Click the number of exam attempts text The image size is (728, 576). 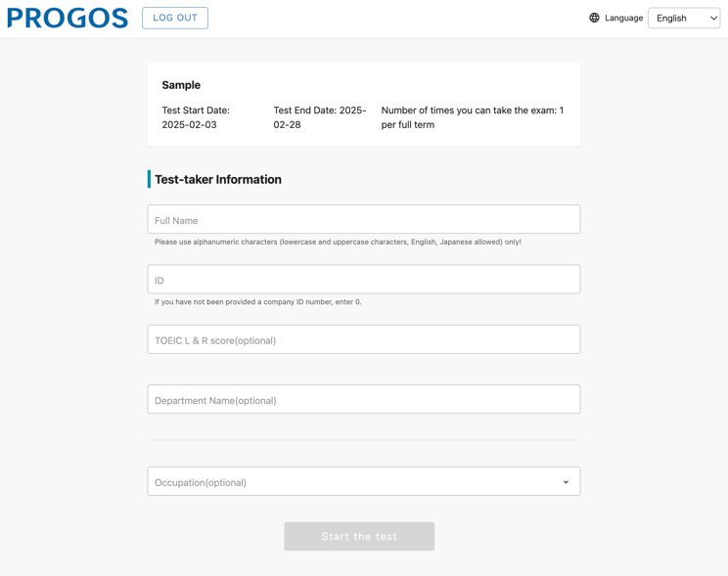click(473, 117)
